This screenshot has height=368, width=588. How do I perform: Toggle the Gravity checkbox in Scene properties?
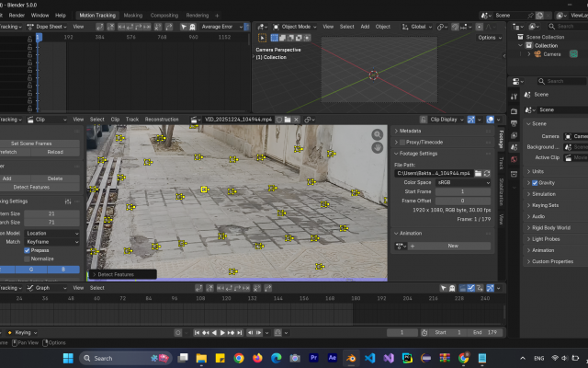[x=536, y=183]
